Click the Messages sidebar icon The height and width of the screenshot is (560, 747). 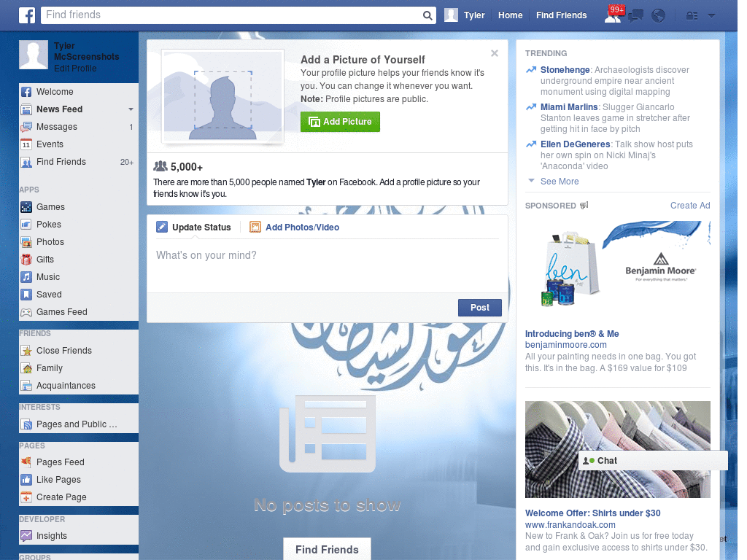(x=26, y=127)
